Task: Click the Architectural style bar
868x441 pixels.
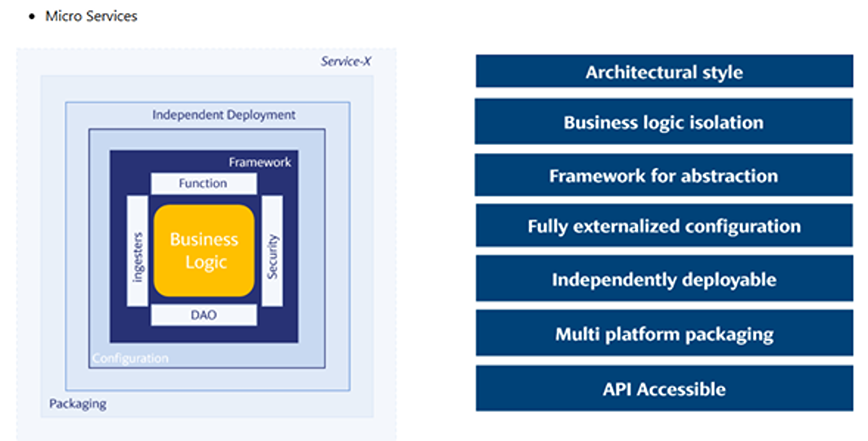Action: (x=664, y=71)
